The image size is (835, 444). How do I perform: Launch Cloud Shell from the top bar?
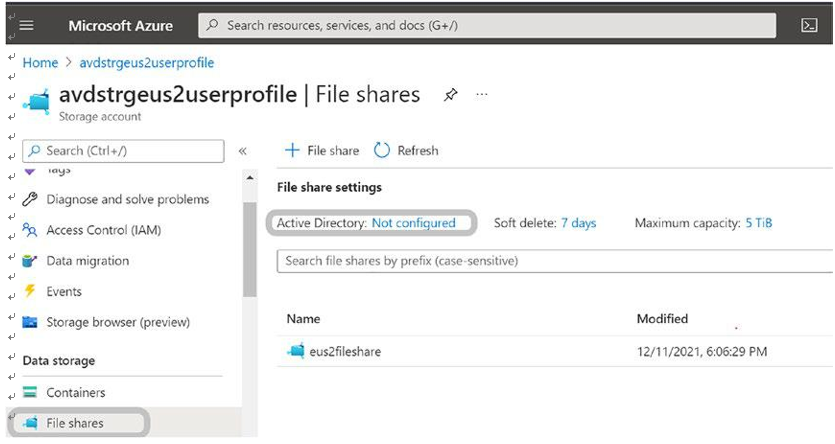click(x=809, y=25)
